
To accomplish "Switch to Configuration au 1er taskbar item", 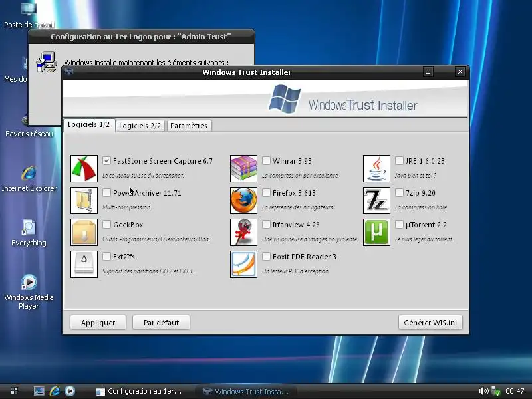I will 139,391.
